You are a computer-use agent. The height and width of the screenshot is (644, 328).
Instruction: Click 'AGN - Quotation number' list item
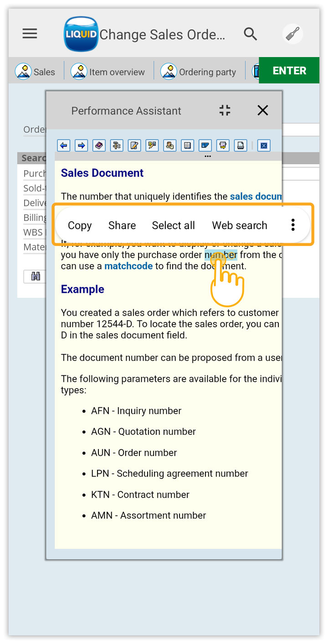tap(143, 432)
